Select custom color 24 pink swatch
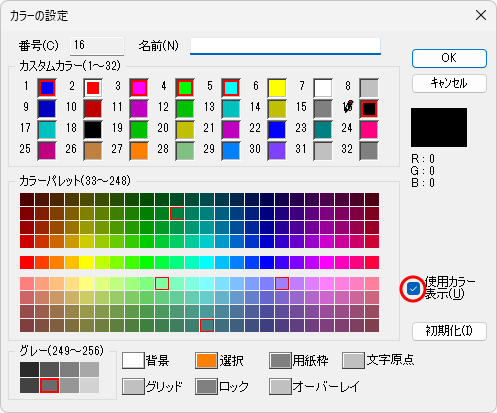Screen dimensions: 497x413 pyautogui.click(x=369, y=129)
